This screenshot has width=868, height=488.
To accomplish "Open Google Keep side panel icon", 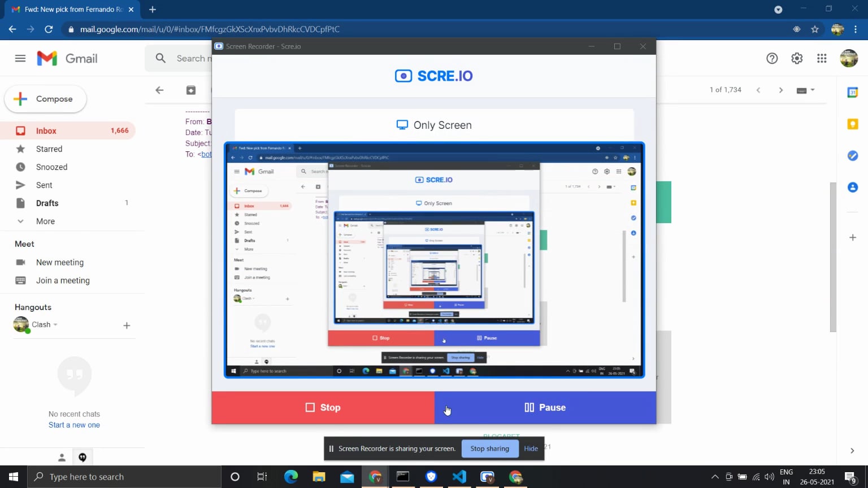I will click(853, 124).
